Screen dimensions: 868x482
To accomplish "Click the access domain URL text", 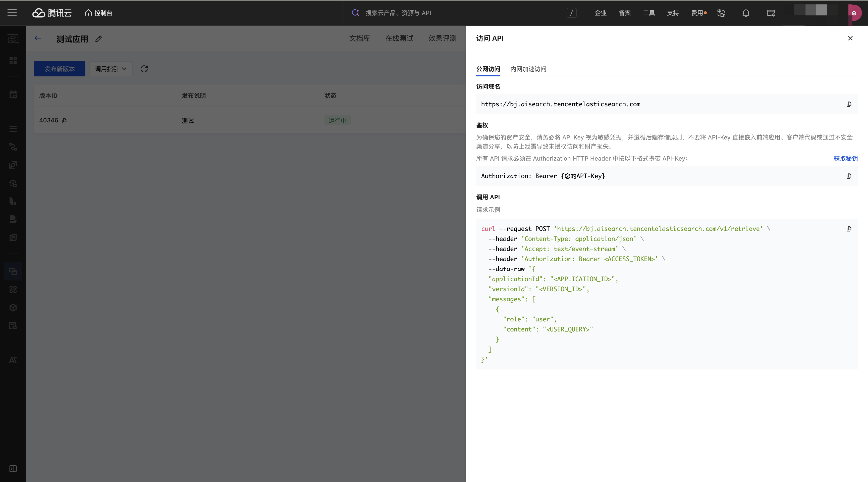I will 560,104.
